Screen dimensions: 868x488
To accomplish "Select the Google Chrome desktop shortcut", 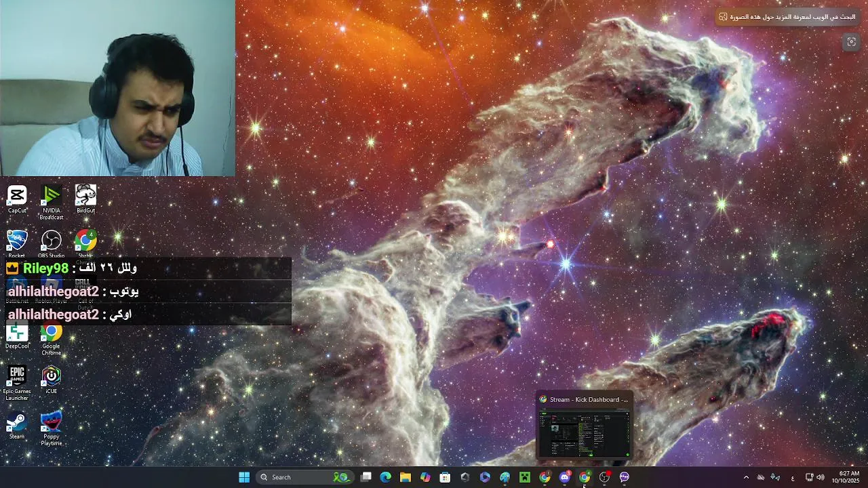I will pyautogui.click(x=51, y=340).
